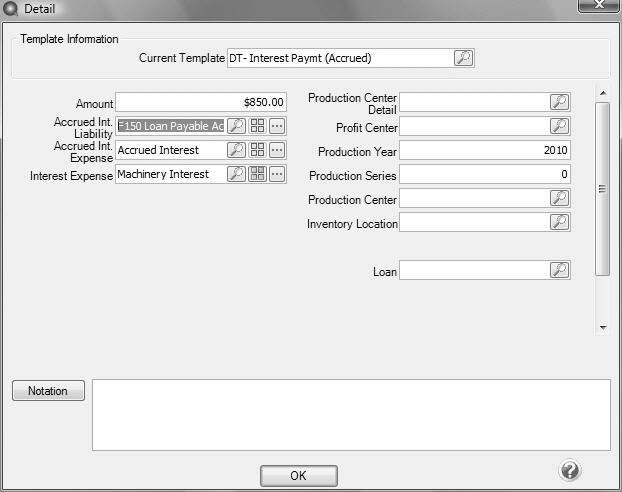Open Production Center Detail lookup
This screenshot has width=622, height=492.
click(x=559, y=102)
